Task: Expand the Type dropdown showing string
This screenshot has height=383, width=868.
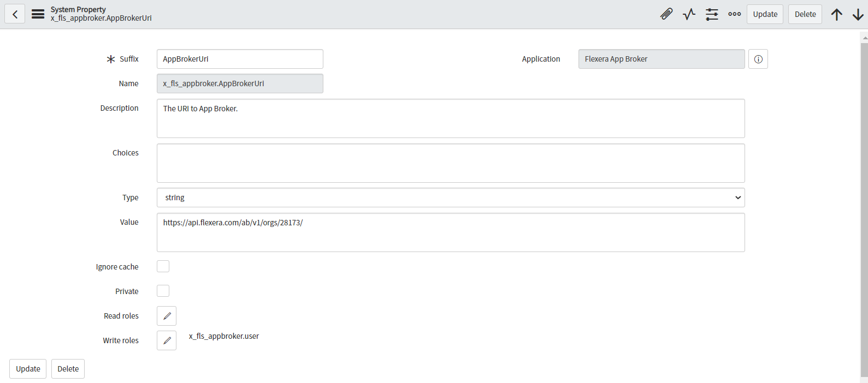Action: (x=451, y=198)
